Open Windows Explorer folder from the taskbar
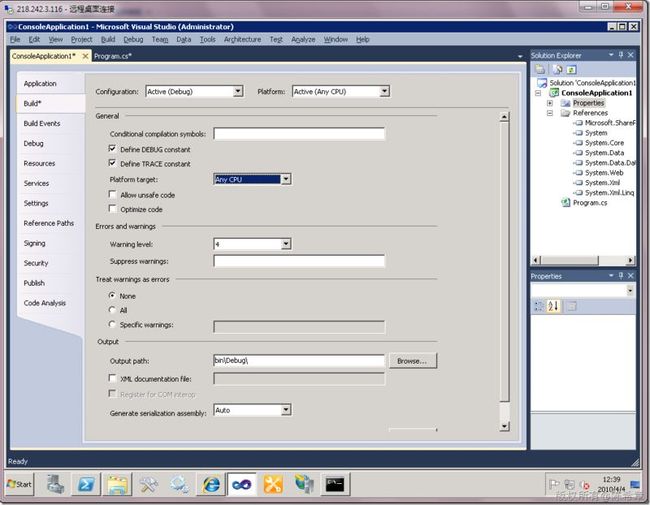This screenshot has height=505, width=650. [x=118, y=484]
